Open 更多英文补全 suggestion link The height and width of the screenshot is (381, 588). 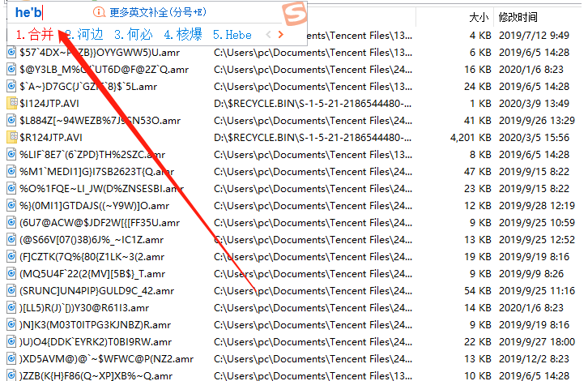coord(158,12)
